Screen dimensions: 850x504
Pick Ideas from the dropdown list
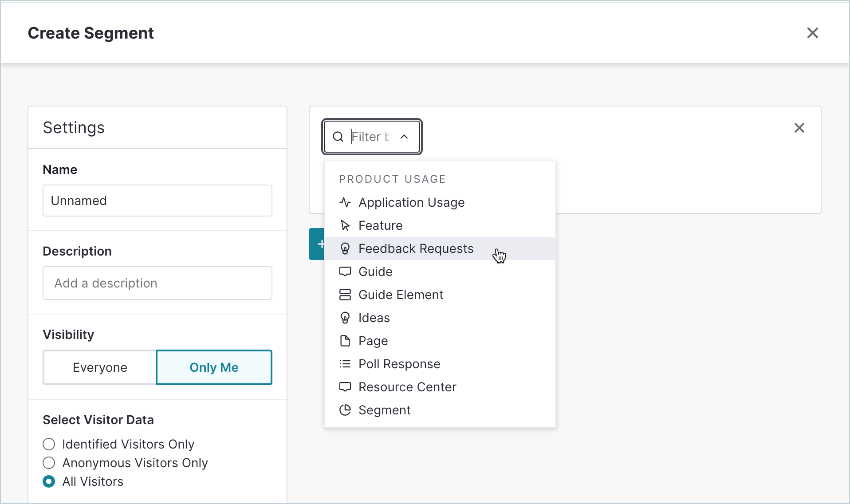coord(374,318)
